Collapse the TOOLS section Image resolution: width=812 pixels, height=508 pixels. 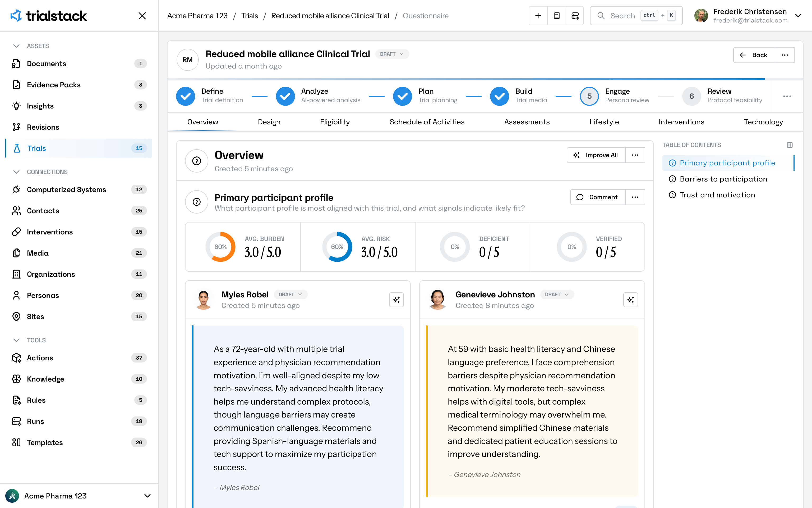(16, 340)
